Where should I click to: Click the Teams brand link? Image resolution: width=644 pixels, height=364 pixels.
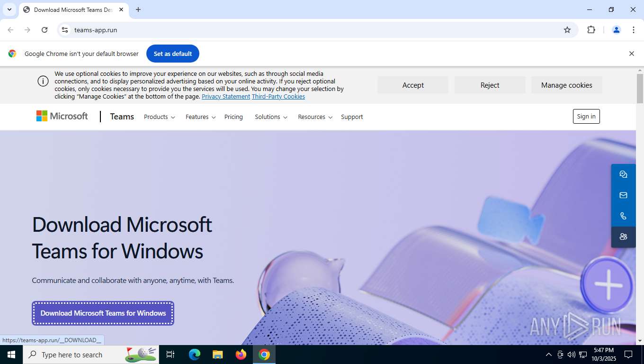point(122,117)
